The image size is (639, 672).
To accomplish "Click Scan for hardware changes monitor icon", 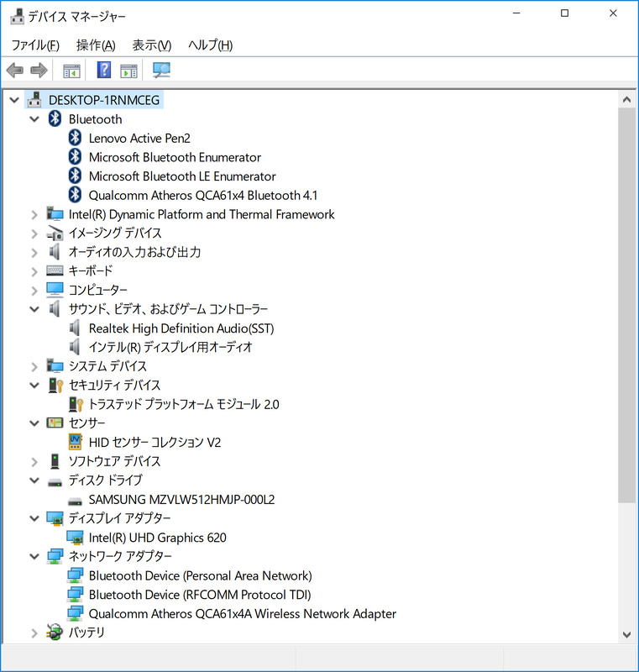I will [x=161, y=70].
